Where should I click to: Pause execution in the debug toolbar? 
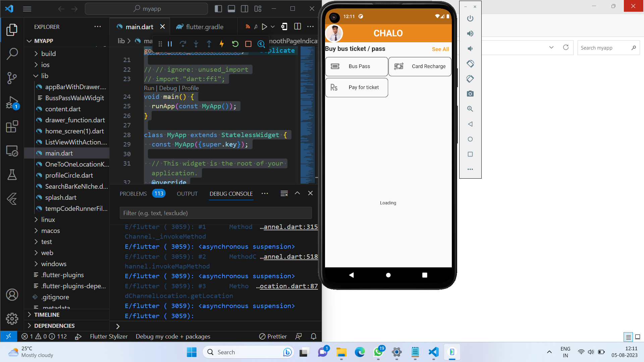170,44
